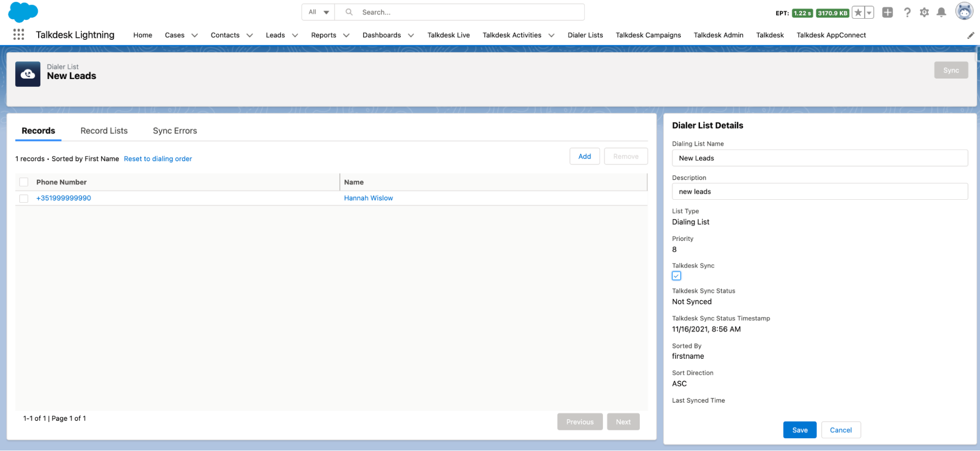Click Reset to dialing order link
Screen dimensions: 980x451
[158, 159]
